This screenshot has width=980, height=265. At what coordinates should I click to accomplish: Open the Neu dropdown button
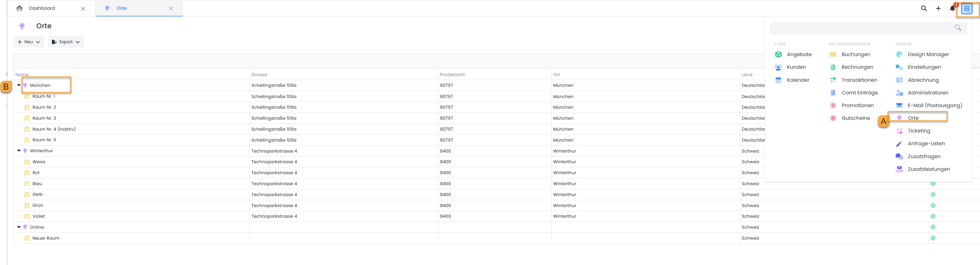pos(29,42)
